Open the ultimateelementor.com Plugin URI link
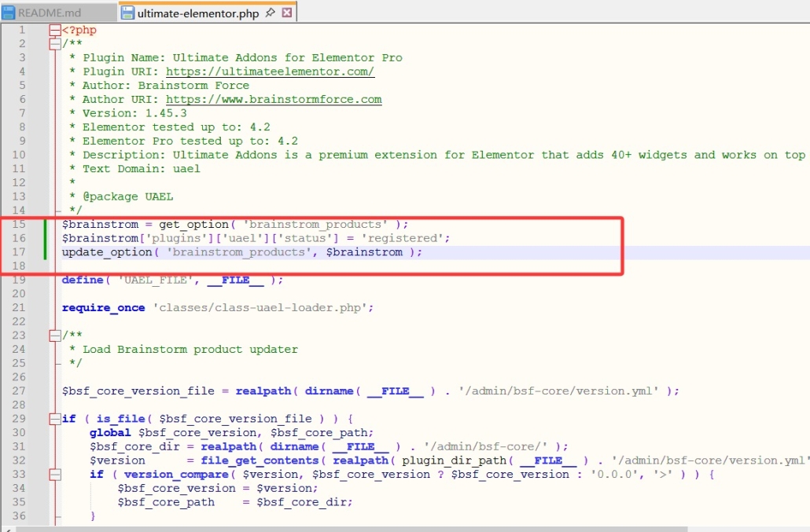 pos(270,72)
